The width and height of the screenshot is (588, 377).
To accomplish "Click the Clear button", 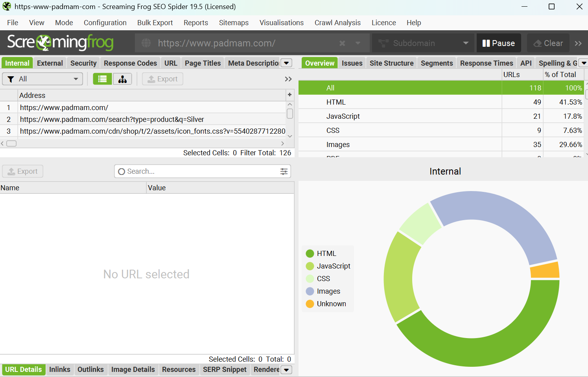I will pos(548,43).
